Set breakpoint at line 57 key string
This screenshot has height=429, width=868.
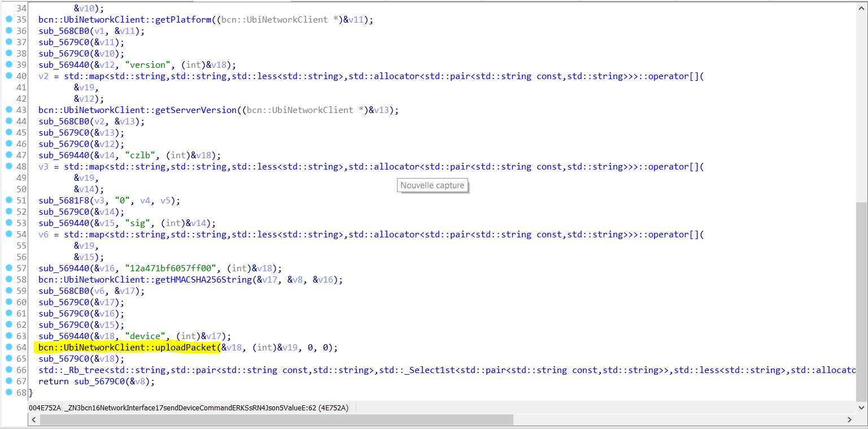click(8, 268)
